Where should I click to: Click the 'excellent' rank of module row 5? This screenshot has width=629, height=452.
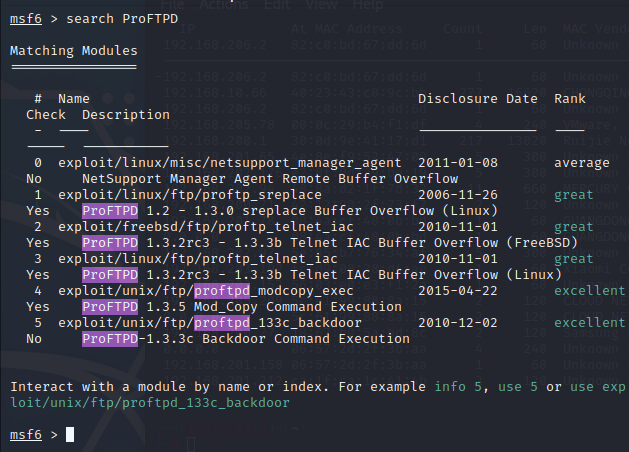pyautogui.click(x=590, y=323)
